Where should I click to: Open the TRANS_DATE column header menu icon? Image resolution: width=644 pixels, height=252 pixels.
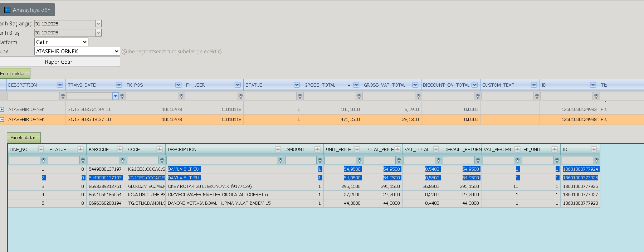(119, 85)
